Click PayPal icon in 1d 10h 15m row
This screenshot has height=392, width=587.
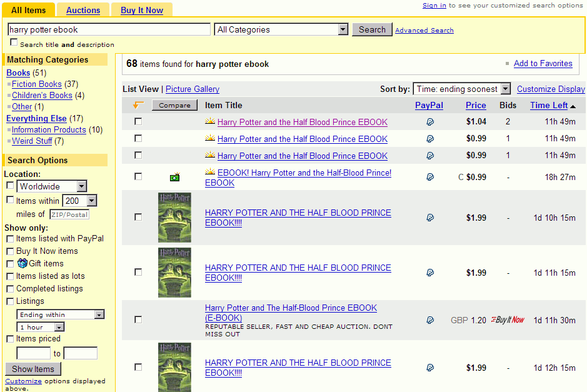tap(430, 218)
